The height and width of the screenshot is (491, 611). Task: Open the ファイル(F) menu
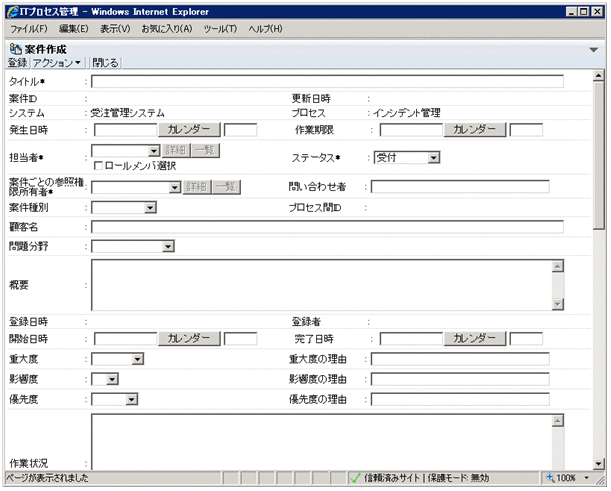coord(29,29)
